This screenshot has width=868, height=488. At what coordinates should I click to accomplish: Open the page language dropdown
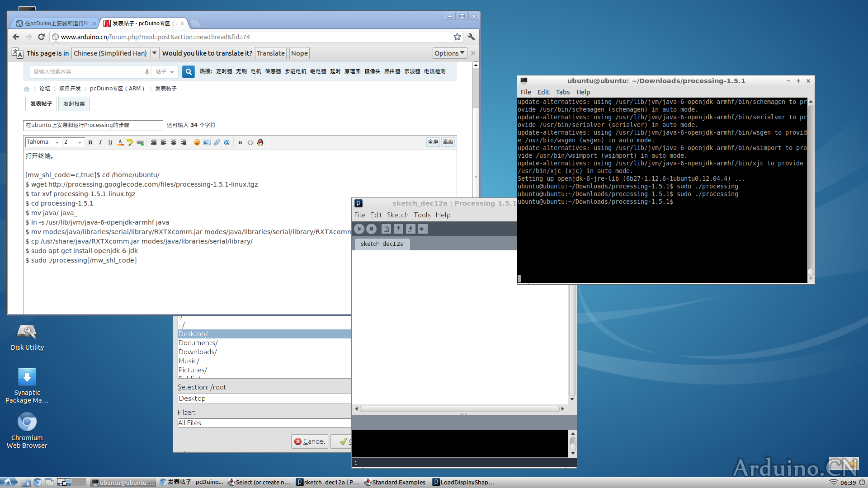115,53
